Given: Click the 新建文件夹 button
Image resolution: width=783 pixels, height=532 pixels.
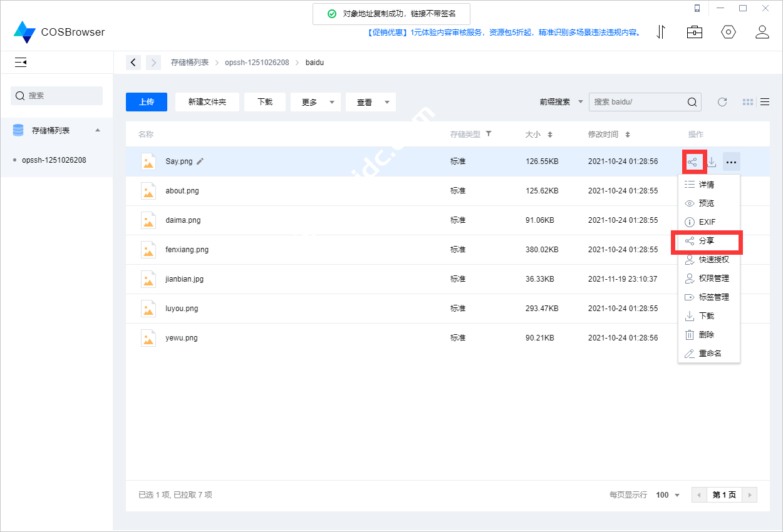Looking at the screenshot, I should 207,101.
